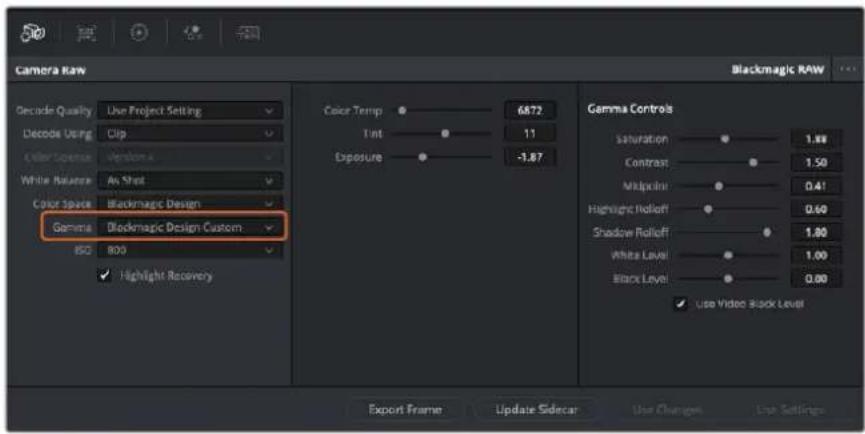Click the Blackmagic RAW label
Screen dimensions: 865x434
point(777,69)
